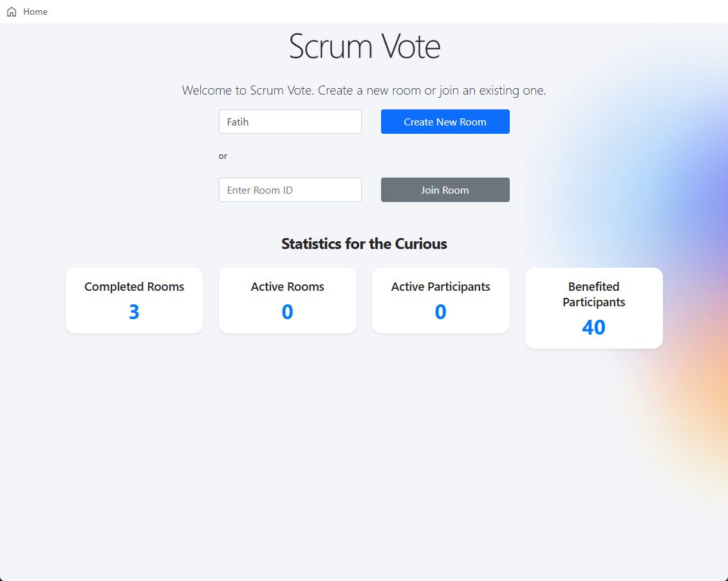Click the word or between the forms
The width and height of the screenshot is (728, 581).
[223, 156]
